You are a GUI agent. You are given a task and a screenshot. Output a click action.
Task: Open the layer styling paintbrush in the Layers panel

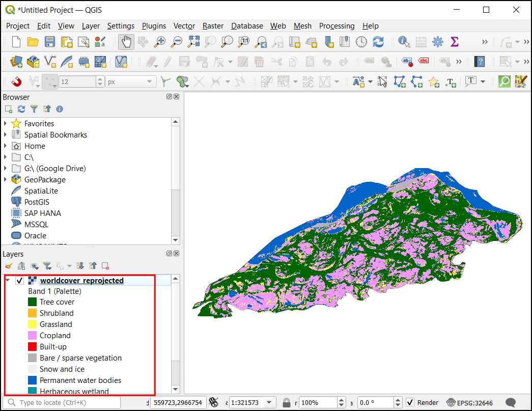click(8, 266)
